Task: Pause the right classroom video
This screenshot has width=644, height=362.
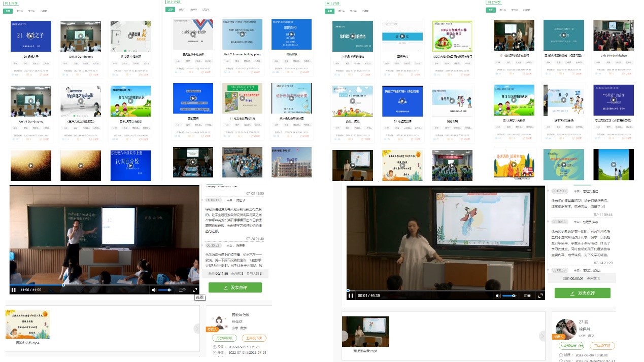Action: 350,296
